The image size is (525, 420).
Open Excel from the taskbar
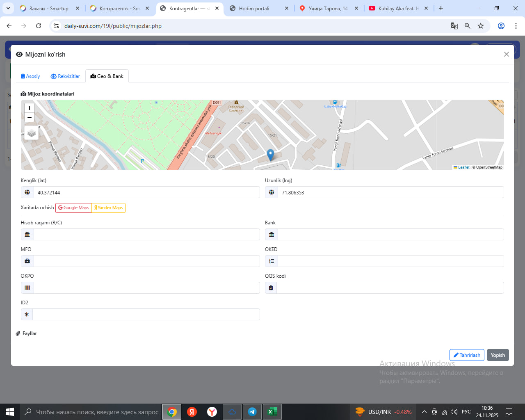point(272,412)
